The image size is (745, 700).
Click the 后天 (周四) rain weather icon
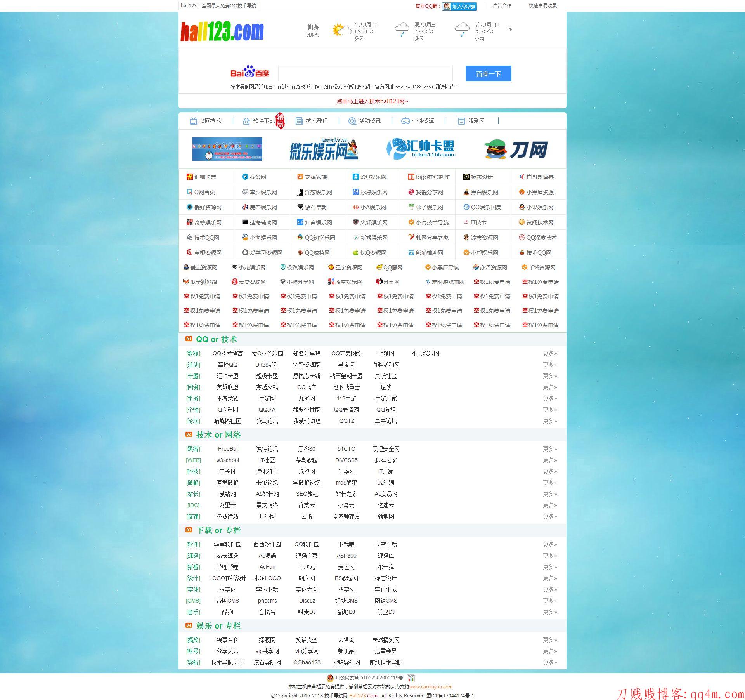point(462,30)
